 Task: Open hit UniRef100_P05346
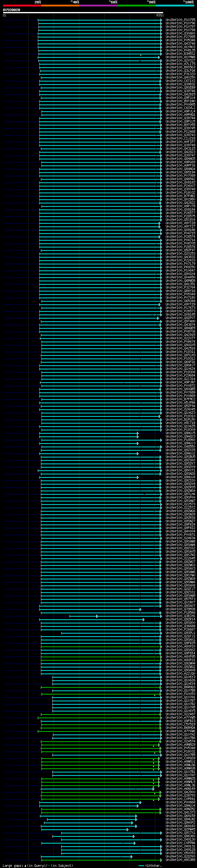(x=180, y=40)
